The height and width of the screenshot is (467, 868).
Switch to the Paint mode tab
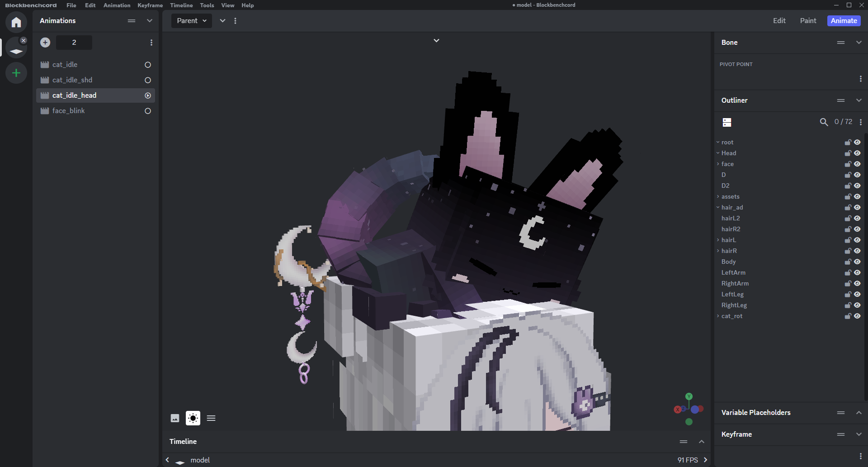pyautogui.click(x=808, y=21)
